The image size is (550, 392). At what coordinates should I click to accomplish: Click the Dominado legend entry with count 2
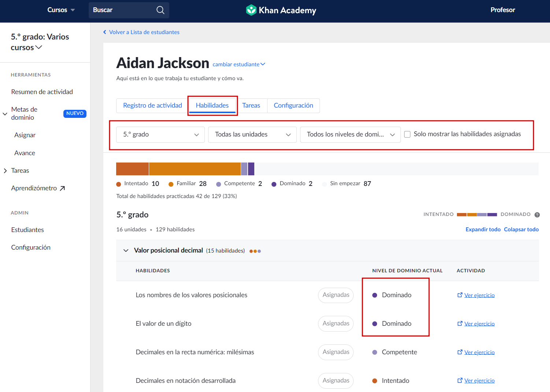click(292, 184)
